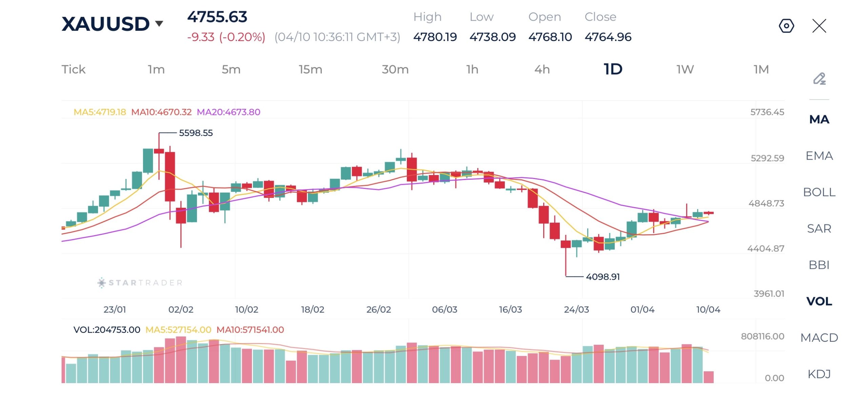Screen dimensions: 868x399
Task: Select the 1m timeframe tab
Action: (156, 69)
